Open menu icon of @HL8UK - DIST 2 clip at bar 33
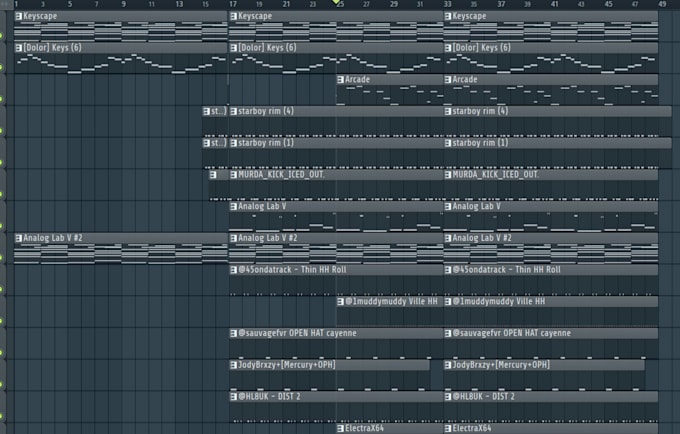 (448, 397)
